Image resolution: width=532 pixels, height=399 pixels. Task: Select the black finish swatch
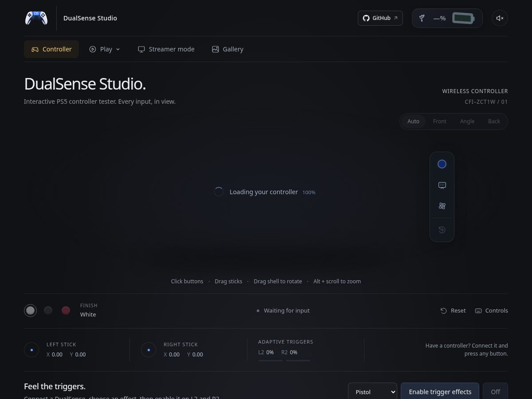tap(48, 310)
